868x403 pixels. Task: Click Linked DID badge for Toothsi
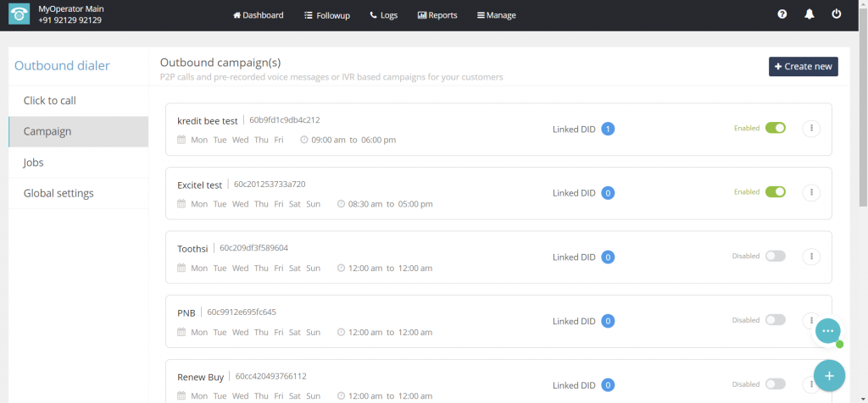click(608, 257)
